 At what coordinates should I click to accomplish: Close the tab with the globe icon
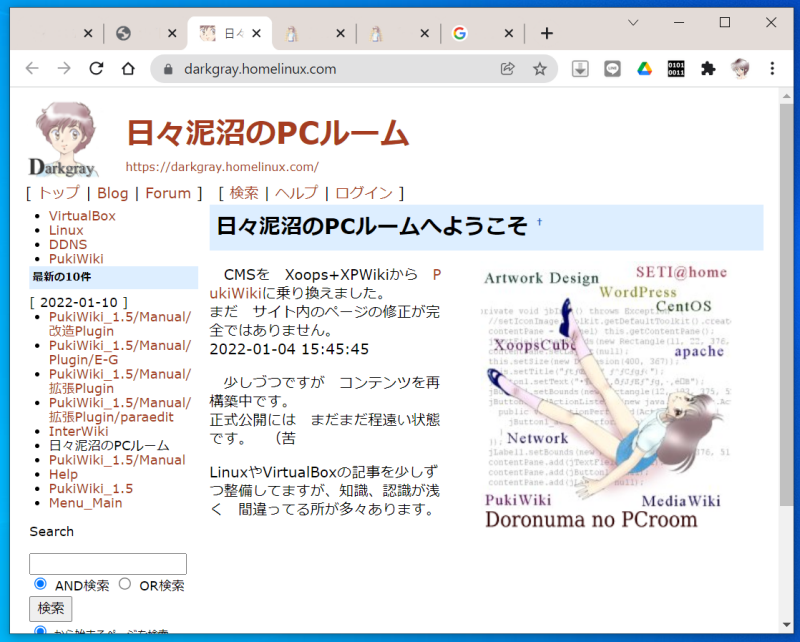coord(172,34)
